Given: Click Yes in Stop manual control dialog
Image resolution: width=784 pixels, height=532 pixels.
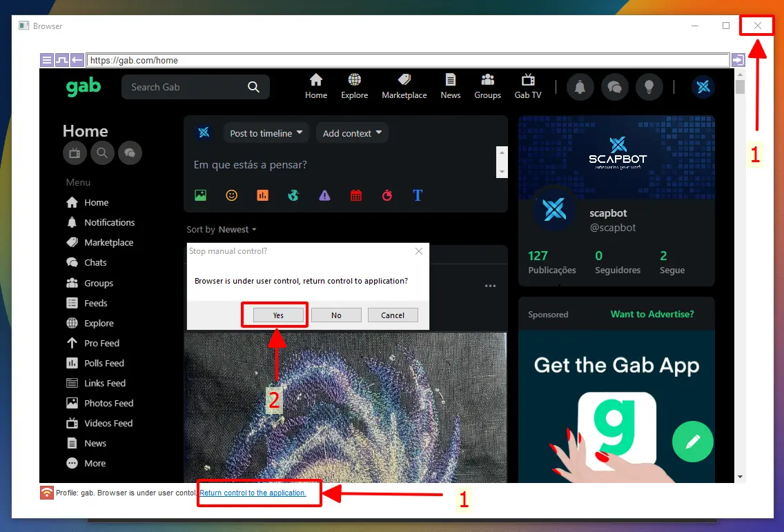Looking at the screenshot, I should (x=278, y=315).
